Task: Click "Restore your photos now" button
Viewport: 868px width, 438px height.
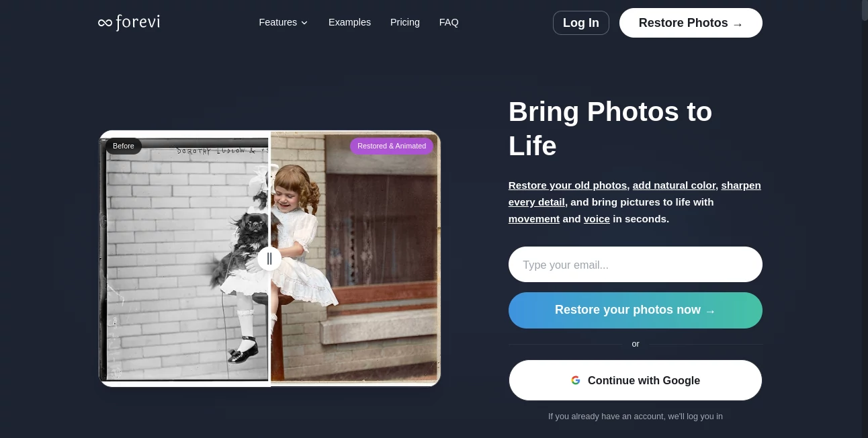Action: (635, 310)
